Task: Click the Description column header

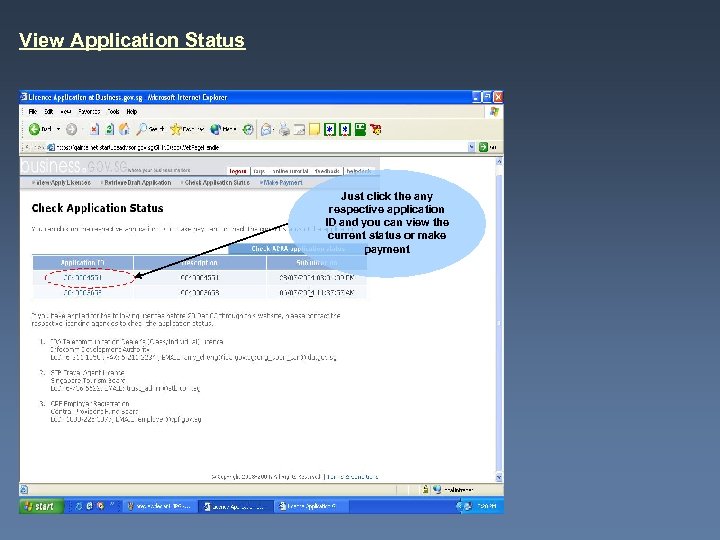Action: (x=200, y=263)
